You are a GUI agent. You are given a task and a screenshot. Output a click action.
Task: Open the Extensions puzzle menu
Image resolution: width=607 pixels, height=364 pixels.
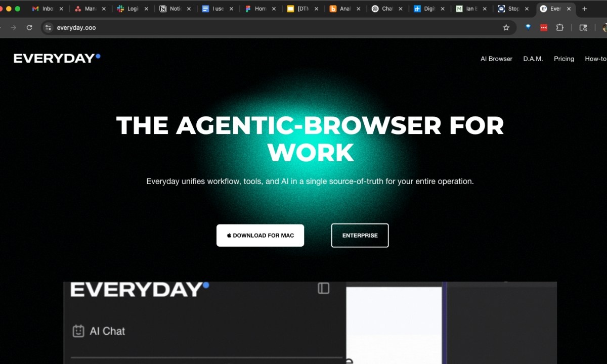560,28
